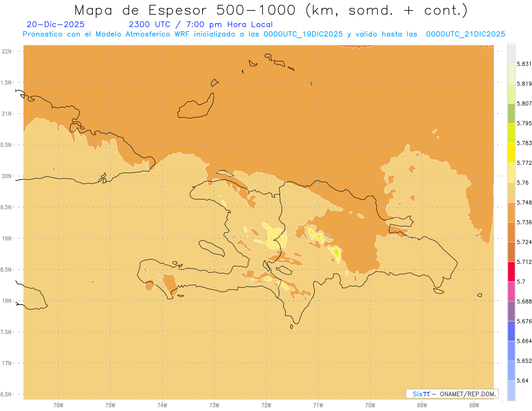The height and width of the screenshot is (411, 532).
Task: Click the '5.76' color scale value
Action: click(x=522, y=182)
